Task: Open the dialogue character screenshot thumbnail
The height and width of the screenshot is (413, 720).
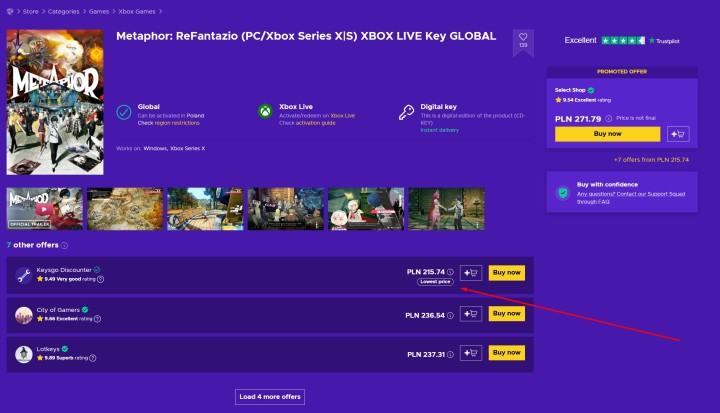Action: pyautogui.click(x=366, y=209)
